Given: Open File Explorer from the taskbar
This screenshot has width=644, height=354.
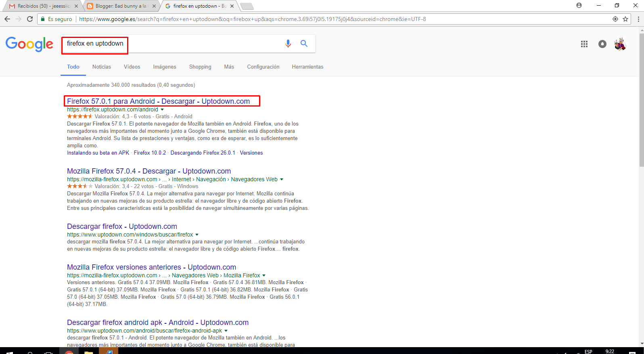Looking at the screenshot, I should pos(89,352).
